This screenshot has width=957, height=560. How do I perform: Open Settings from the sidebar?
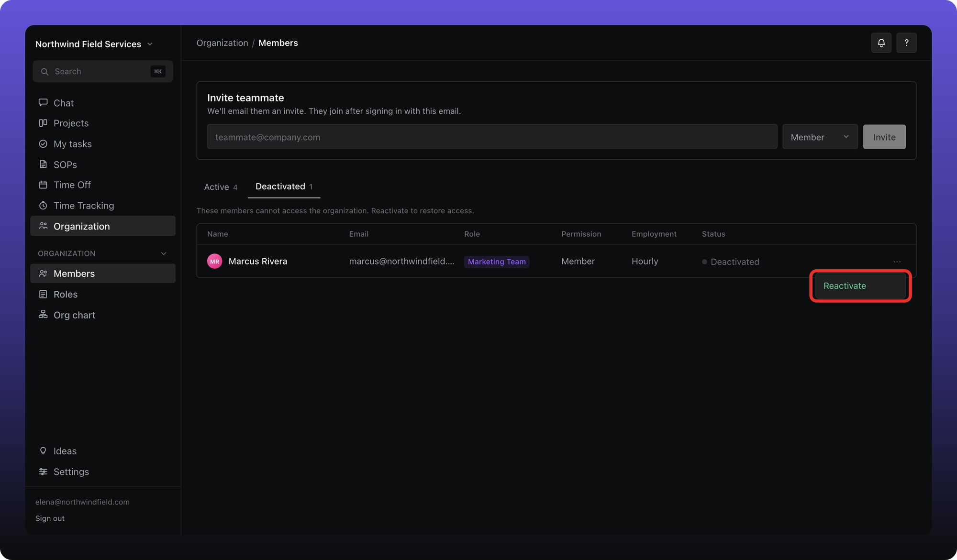coord(103,472)
